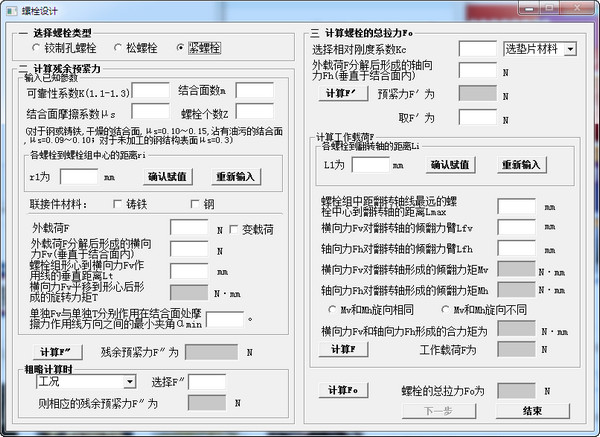Image resolution: width=600 pixels, height=437 pixels.
Task: Click the 螺栓设计 window title icon
Action: coord(12,10)
